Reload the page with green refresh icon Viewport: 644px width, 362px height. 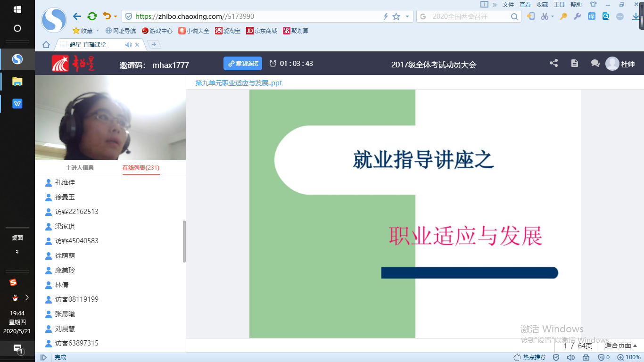92,16
